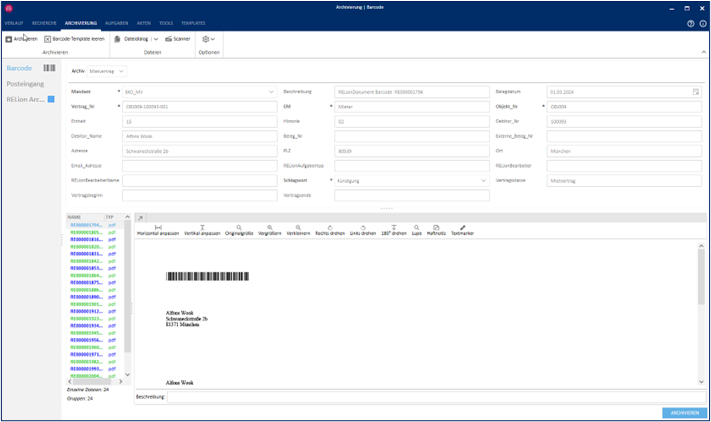Zoom in with the Vergrößern tool

[x=270, y=230]
